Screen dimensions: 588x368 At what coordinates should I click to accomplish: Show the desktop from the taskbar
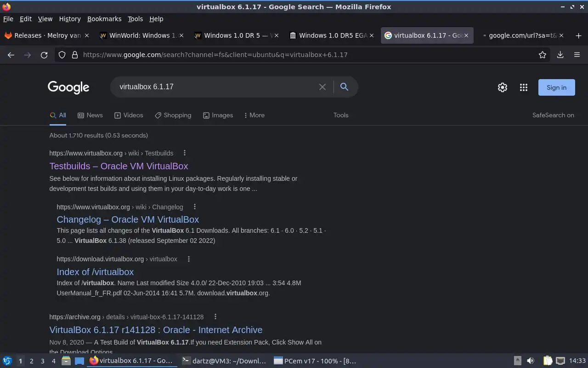80,361
